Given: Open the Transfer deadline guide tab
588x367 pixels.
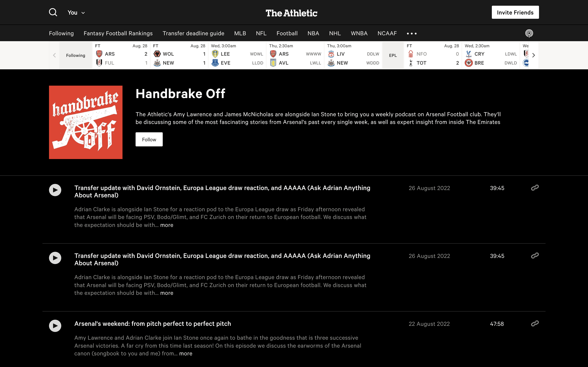Looking at the screenshot, I should pyautogui.click(x=193, y=33).
